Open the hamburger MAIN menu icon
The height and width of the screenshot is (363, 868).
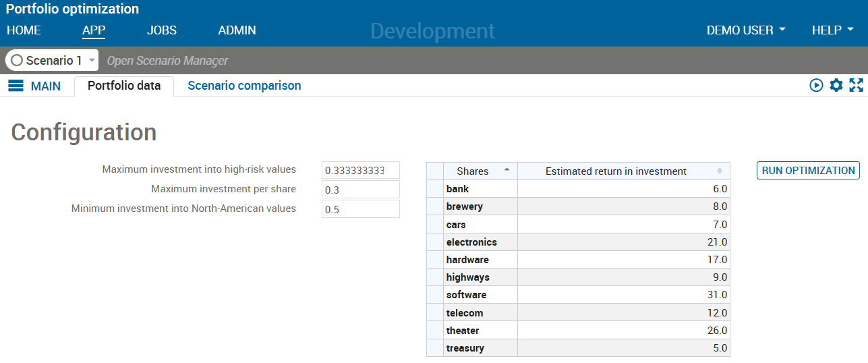(x=16, y=86)
